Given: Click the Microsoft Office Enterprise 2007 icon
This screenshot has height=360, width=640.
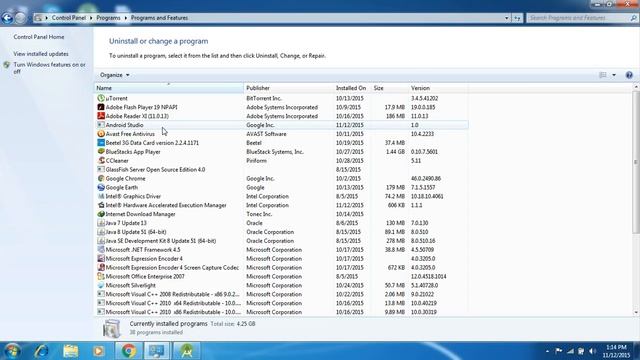Looking at the screenshot, I should tap(101, 277).
